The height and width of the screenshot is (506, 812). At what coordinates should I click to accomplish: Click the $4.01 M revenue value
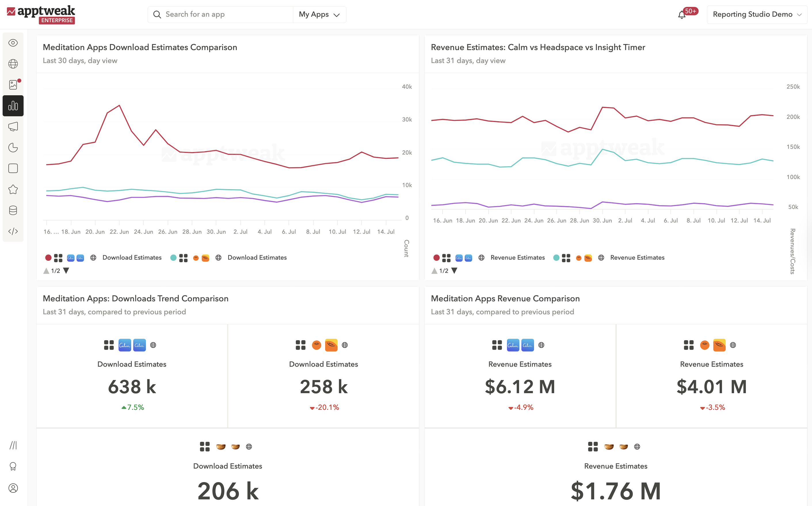click(x=712, y=387)
